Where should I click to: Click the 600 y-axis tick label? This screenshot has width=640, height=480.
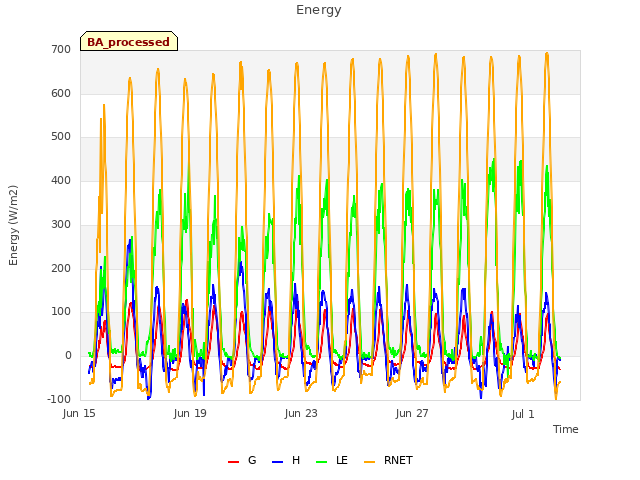61,93
